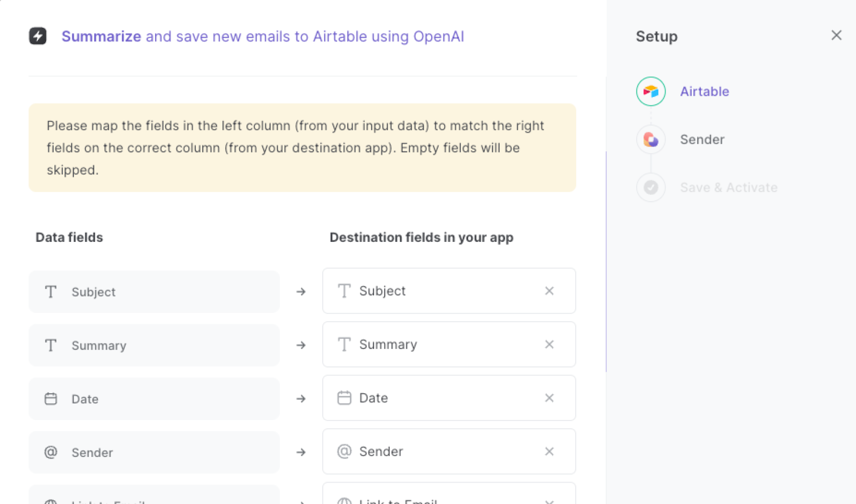This screenshot has height=504, width=856.
Task: Click the arrow between Summary fields
Action: coord(301,345)
